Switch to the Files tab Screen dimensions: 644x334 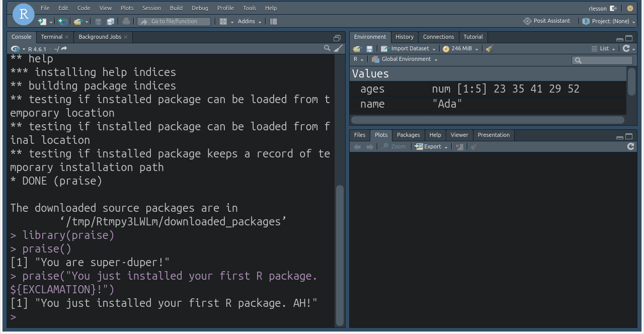(x=360, y=135)
